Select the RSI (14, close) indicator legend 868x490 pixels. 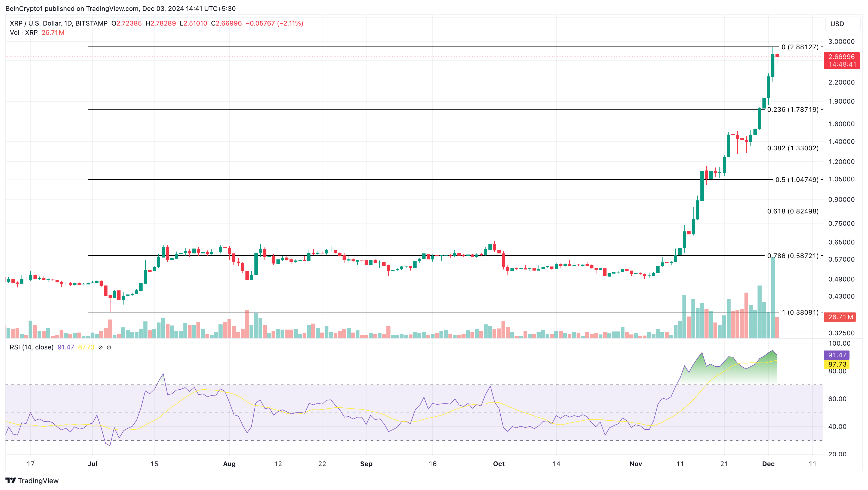click(32, 347)
